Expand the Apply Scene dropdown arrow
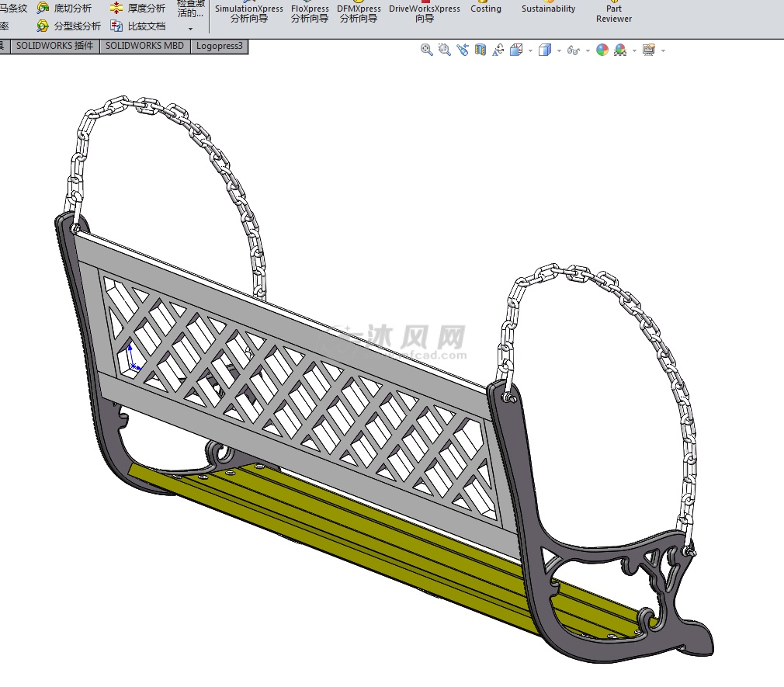This screenshot has height=687, width=784. coord(634,51)
